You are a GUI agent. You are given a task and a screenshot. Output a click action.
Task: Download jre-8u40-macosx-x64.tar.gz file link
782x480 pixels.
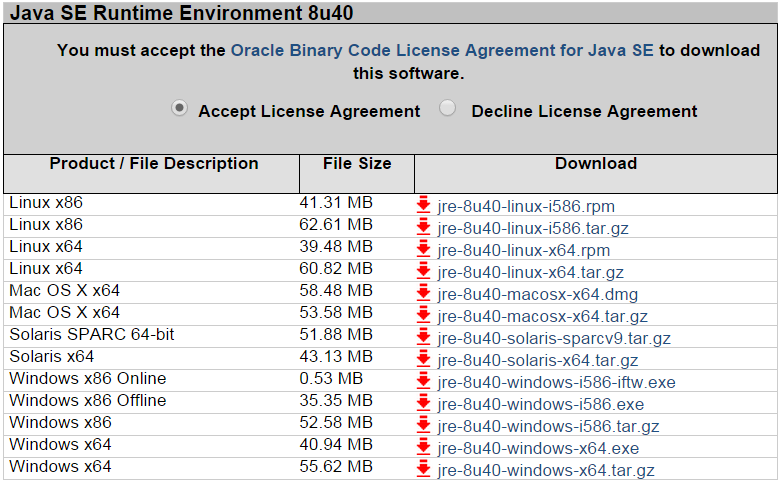pos(542,316)
